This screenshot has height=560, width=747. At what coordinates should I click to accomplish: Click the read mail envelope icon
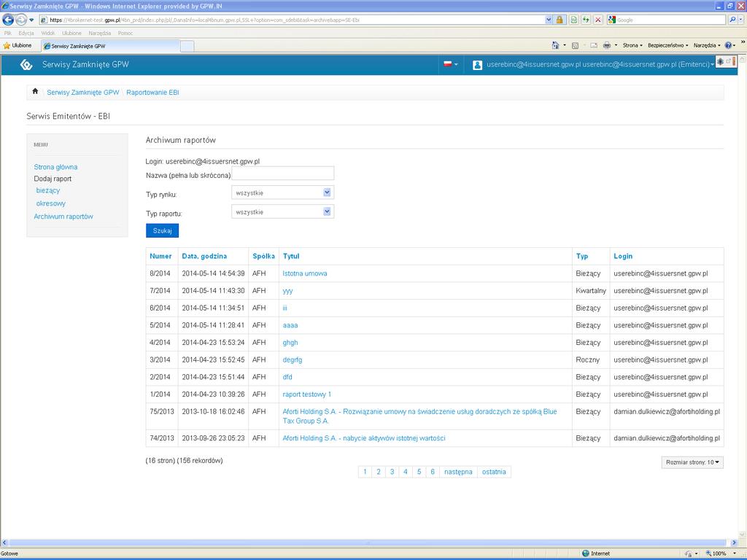point(594,45)
